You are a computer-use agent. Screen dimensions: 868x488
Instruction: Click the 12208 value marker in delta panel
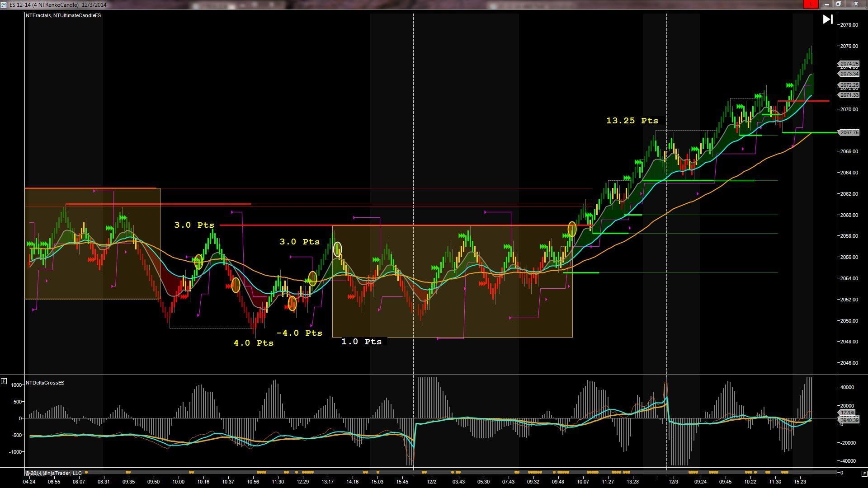847,413
